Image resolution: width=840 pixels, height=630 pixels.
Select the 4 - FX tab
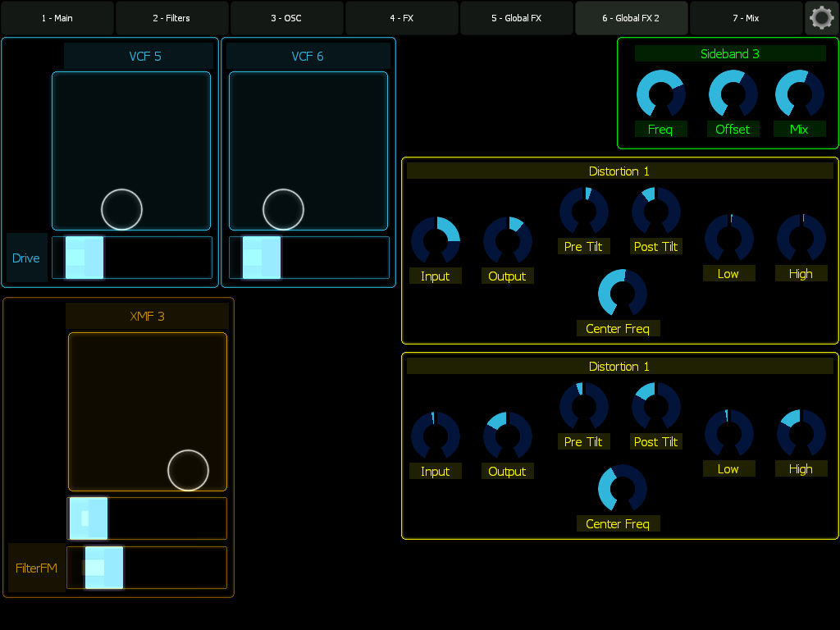point(401,18)
